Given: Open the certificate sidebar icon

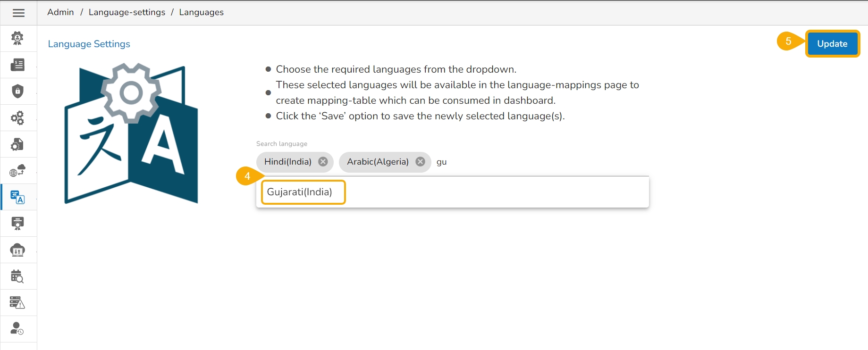Looking at the screenshot, I should (17, 223).
